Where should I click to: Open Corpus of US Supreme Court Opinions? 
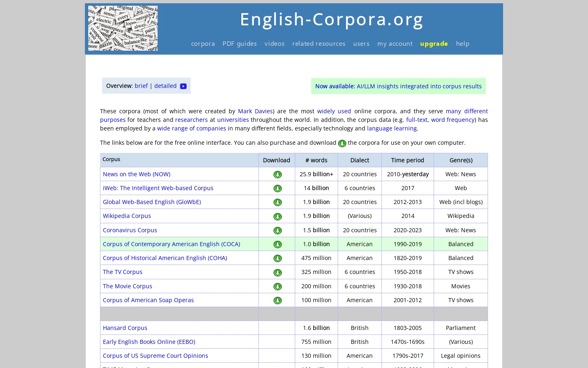[x=156, y=356]
